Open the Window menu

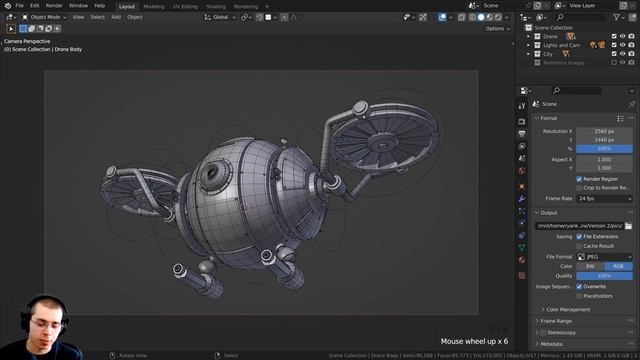78,6
